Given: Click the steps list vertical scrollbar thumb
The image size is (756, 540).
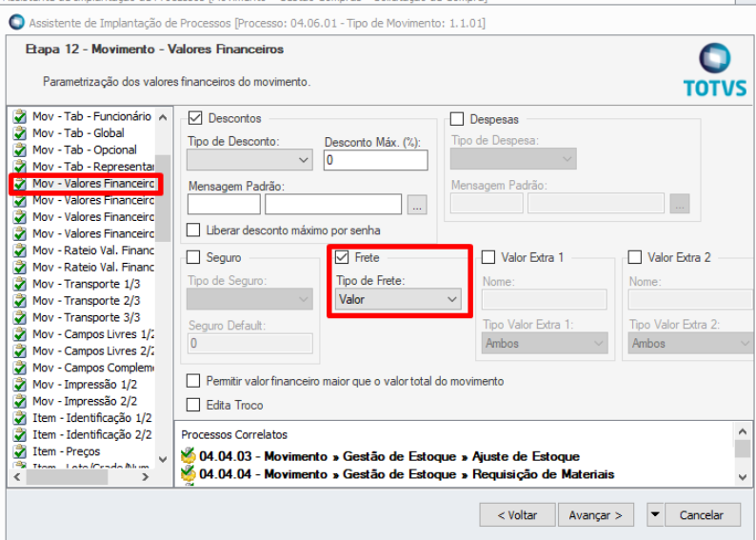Looking at the screenshot, I should [163, 198].
